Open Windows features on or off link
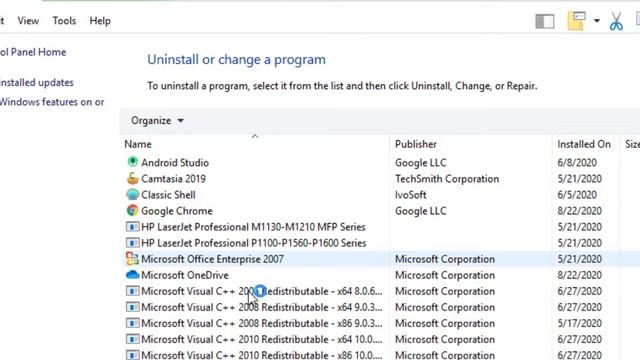 tap(52, 102)
